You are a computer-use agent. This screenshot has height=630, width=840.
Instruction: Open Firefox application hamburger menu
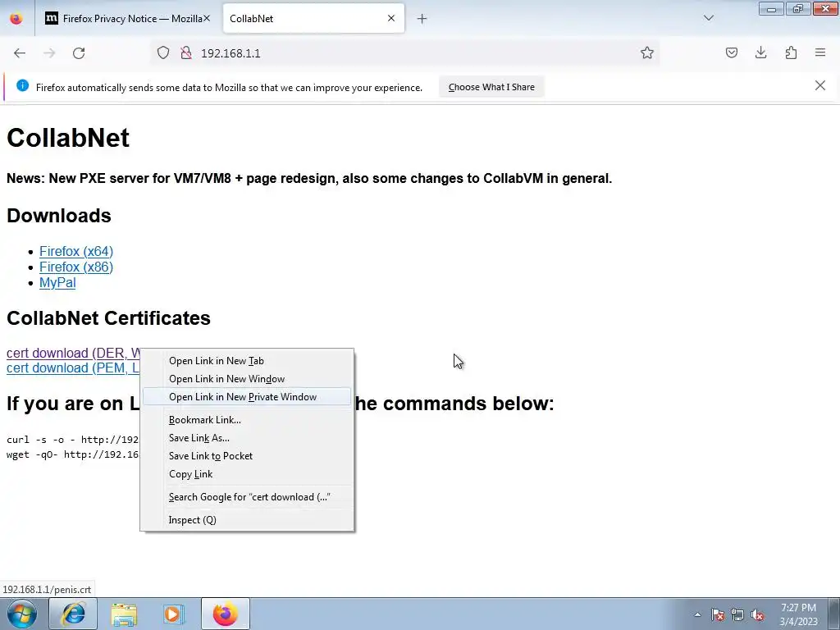point(820,53)
